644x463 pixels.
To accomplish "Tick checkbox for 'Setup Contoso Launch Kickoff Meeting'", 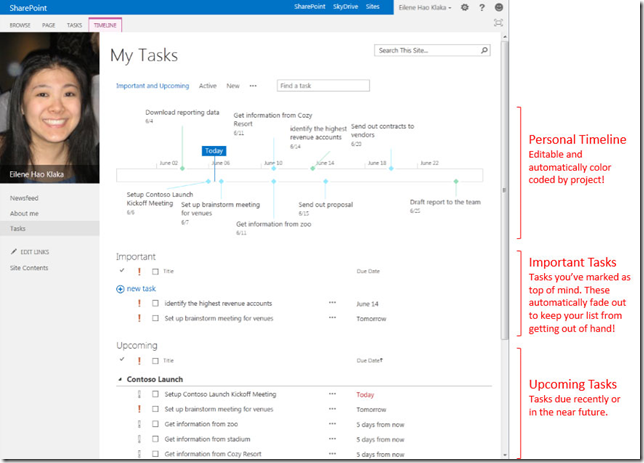I will (x=155, y=394).
